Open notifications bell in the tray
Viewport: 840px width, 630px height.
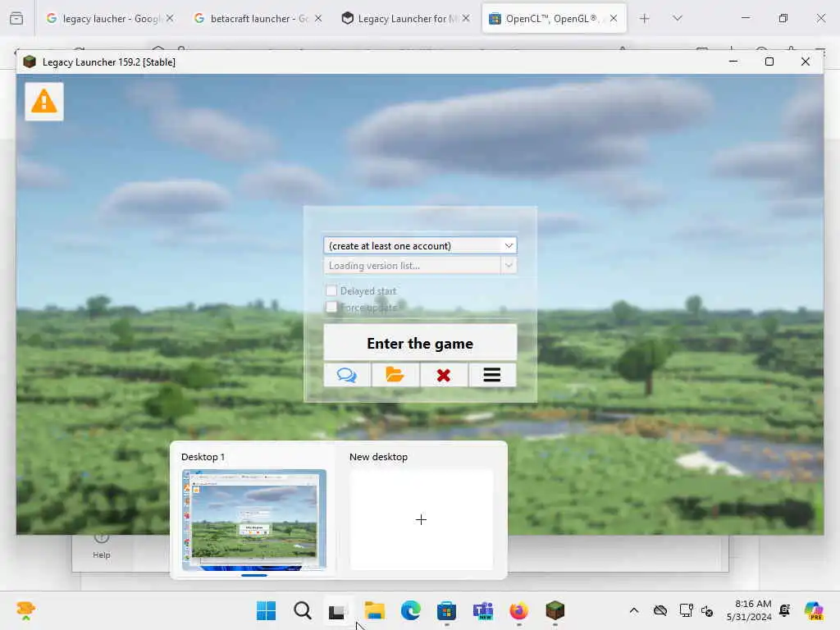(x=785, y=610)
